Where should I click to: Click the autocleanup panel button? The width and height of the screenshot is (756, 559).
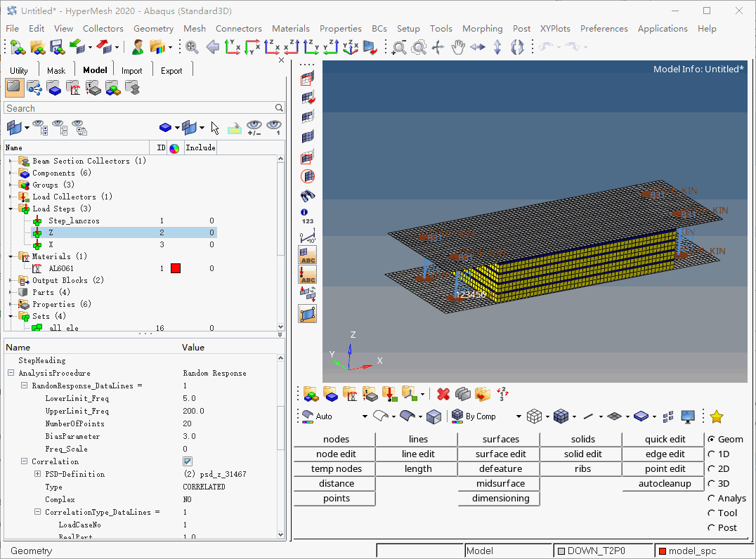[665, 483]
